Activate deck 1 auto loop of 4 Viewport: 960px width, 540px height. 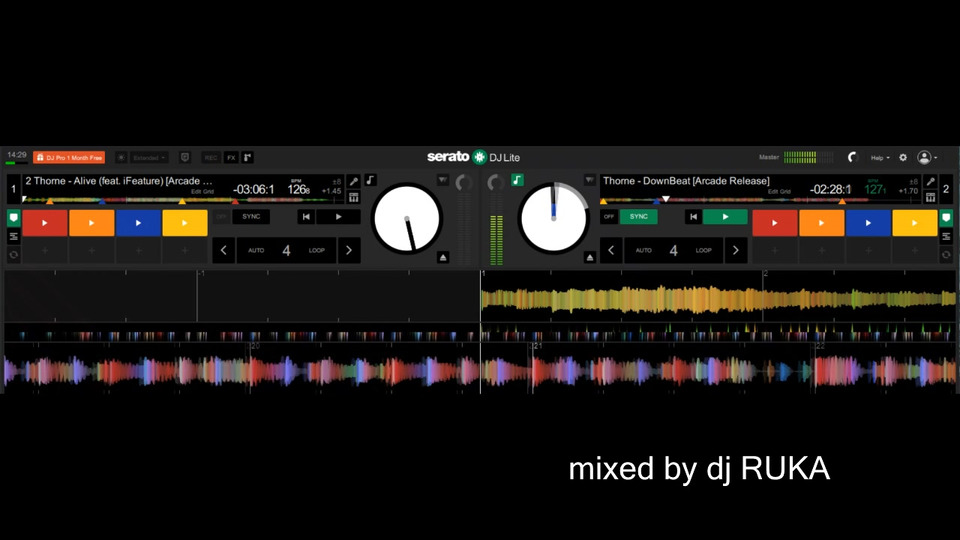[x=287, y=250]
